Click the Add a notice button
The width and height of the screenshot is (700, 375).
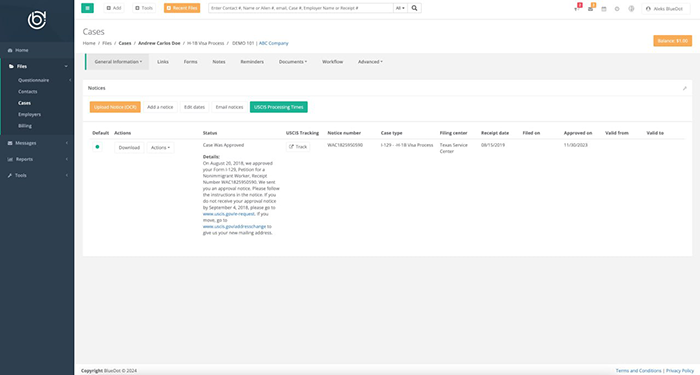pyautogui.click(x=160, y=107)
